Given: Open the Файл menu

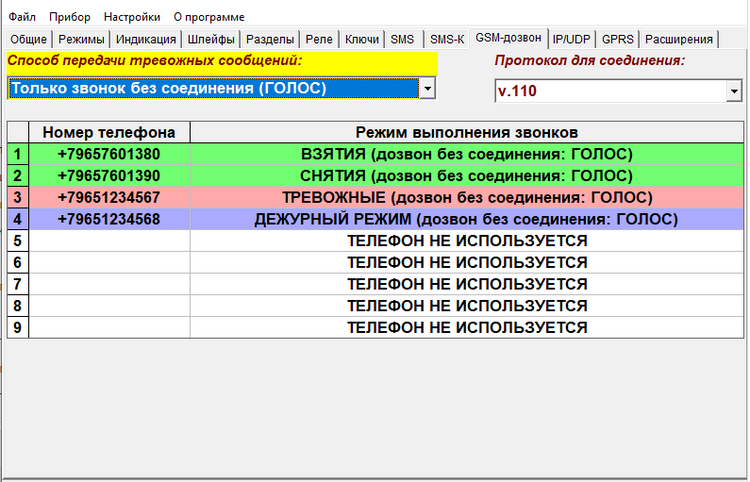Looking at the screenshot, I should 22,17.
